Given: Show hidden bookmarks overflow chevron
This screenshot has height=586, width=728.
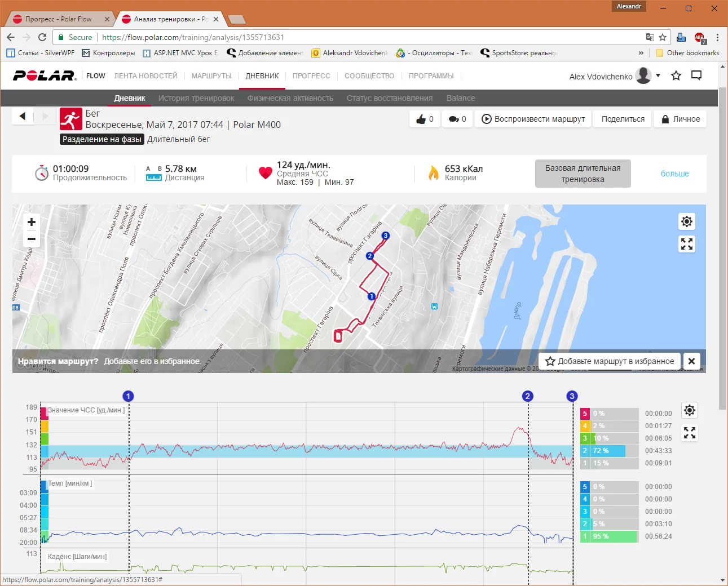Looking at the screenshot, I should point(641,53).
